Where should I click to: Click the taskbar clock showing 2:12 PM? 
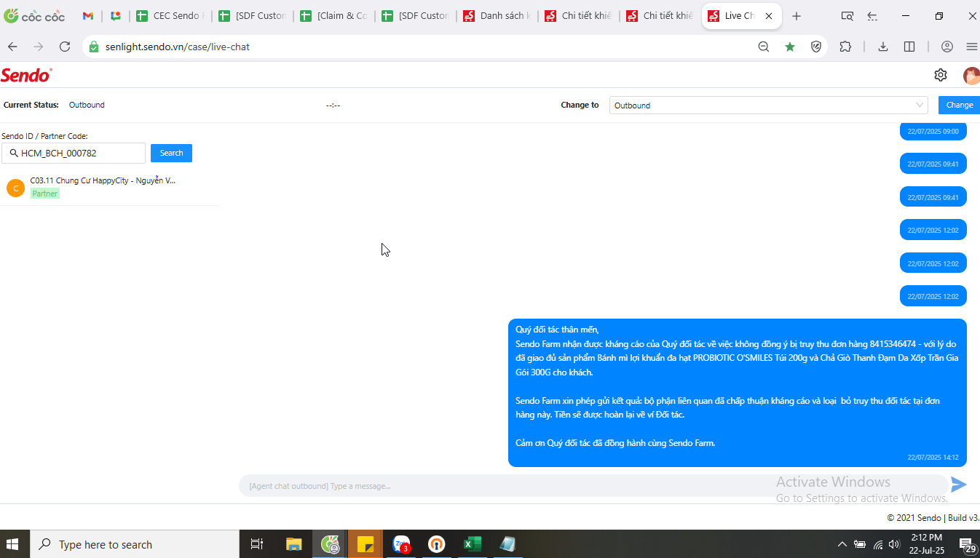click(926, 544)
